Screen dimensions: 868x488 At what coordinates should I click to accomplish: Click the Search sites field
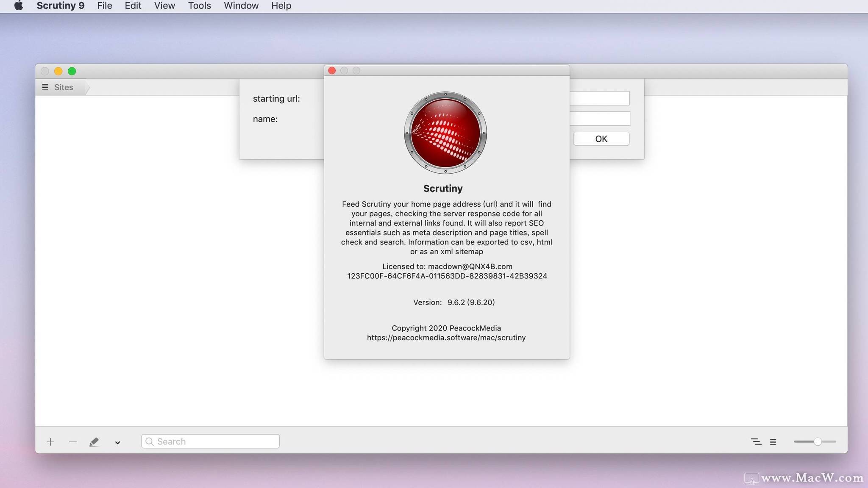210,441
